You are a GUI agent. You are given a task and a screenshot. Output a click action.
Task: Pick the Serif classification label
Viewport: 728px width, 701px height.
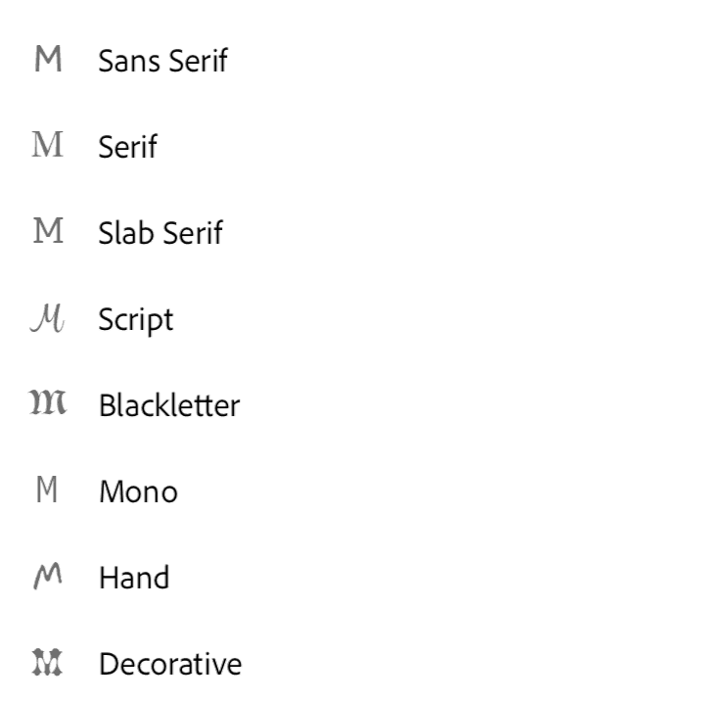pyautogui.click(x=127, y=147)
